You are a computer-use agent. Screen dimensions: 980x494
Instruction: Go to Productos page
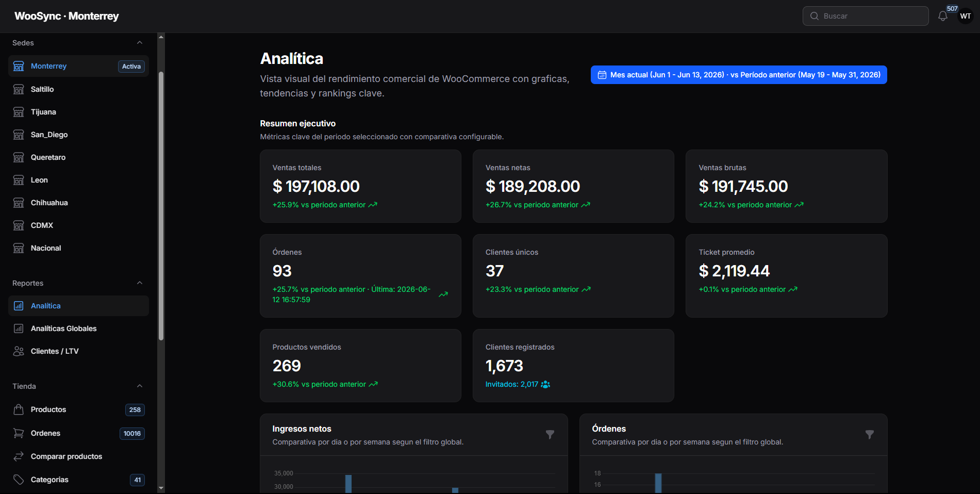[x=78, y=409]
